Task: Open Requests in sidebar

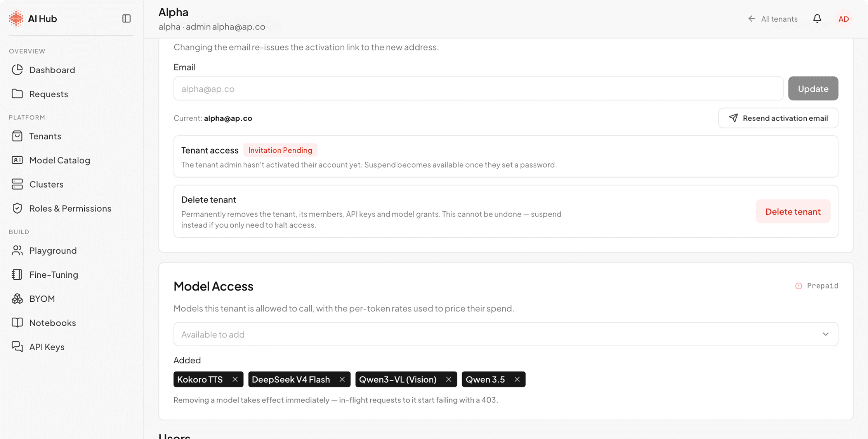Action: click(49, 94)
